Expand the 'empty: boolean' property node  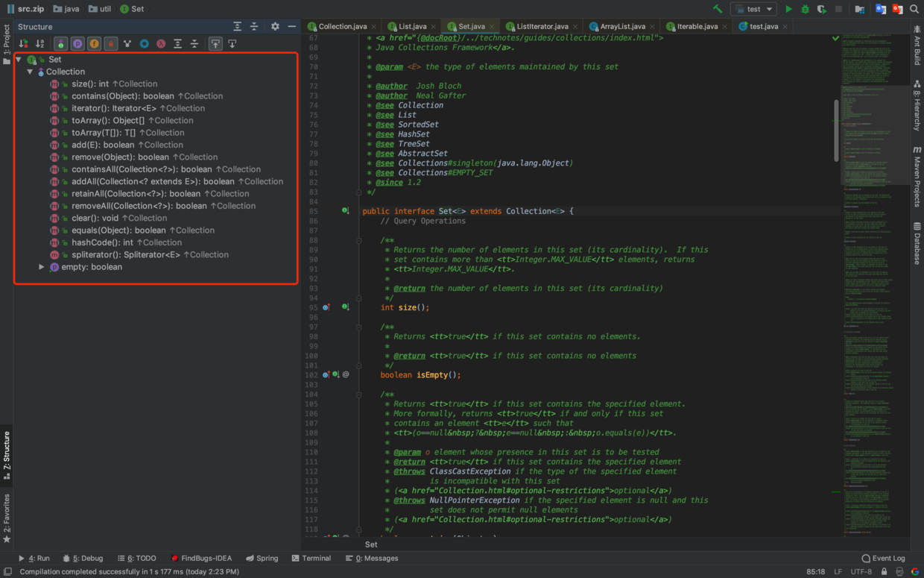pyautogui.click(x=42, y=266)
